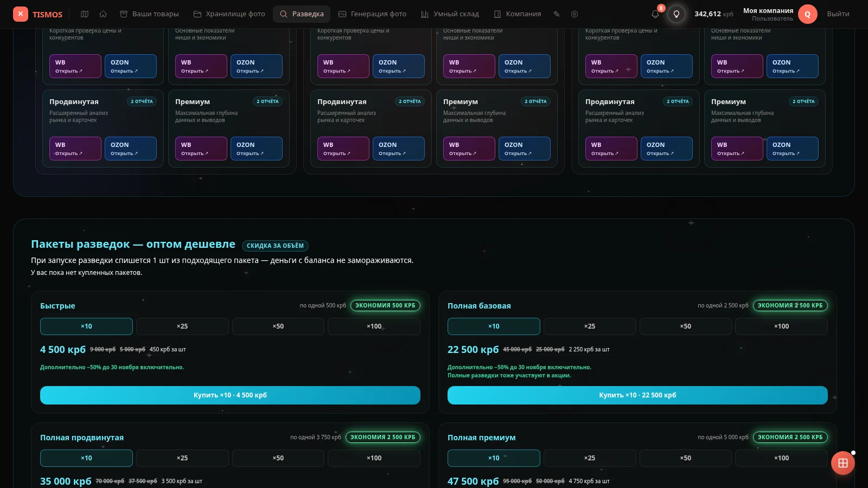Click the lightbulb hints icon
Viewport: 868px width, 488px height.
[676, 14]
